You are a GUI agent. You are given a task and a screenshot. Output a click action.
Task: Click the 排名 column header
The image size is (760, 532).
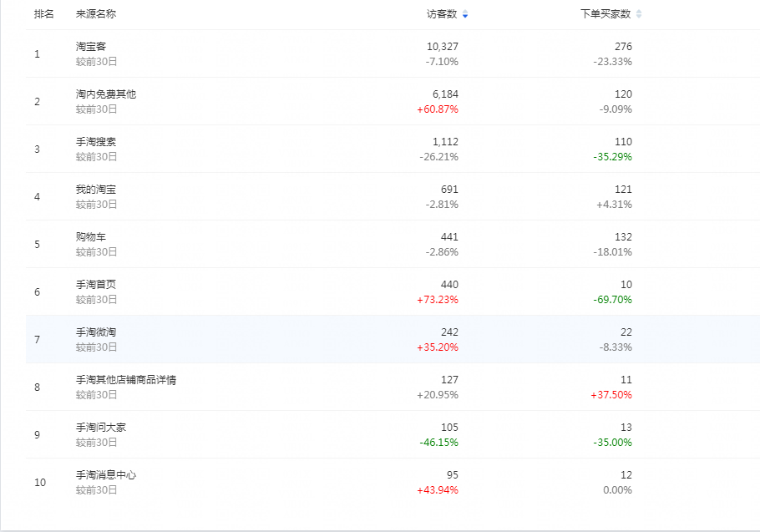[x=44, y=14]
